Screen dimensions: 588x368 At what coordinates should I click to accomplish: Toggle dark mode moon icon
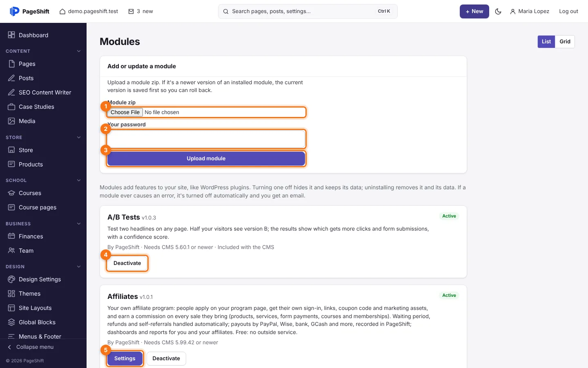498,11
